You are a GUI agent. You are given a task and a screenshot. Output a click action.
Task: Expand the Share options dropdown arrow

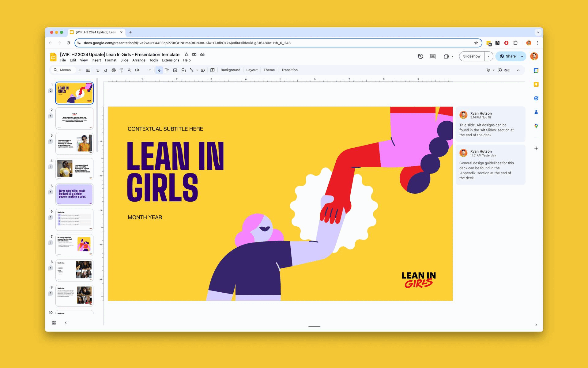tap(522, 56)
